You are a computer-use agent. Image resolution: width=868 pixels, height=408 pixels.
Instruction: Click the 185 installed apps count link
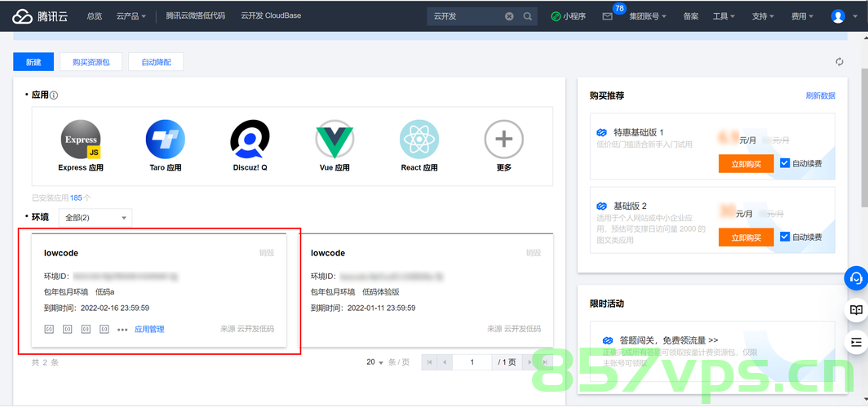point(76,197)
